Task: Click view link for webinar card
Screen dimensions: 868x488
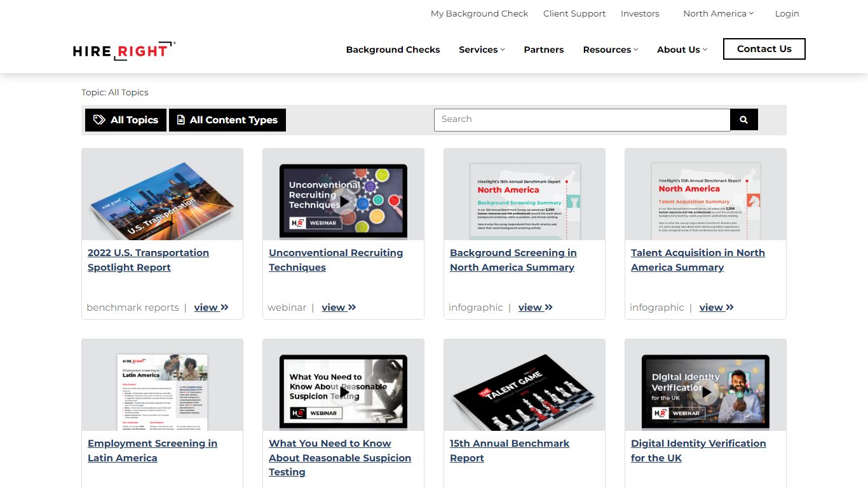Action: pos(339,308)
